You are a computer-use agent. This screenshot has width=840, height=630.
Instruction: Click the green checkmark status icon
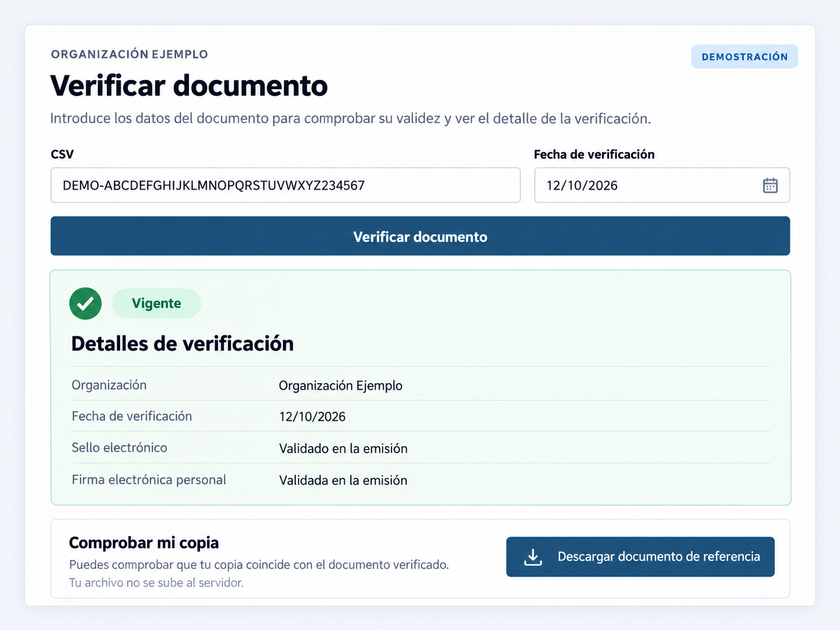85,303
